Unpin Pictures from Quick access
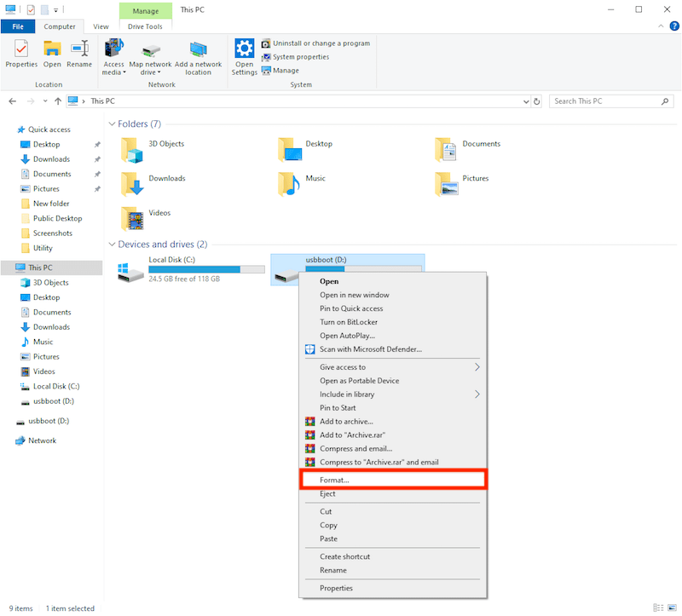The width and height of the screenshot is (682, 616). 96,188
